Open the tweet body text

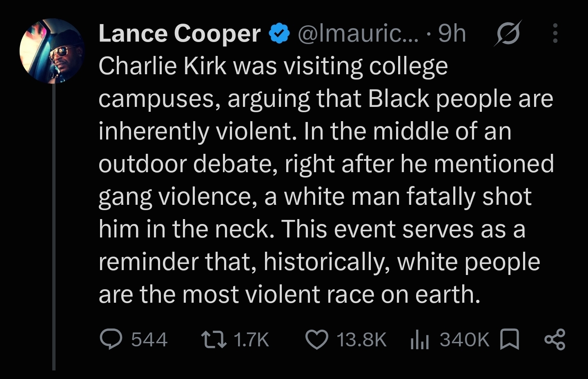[x=326, y=180]
